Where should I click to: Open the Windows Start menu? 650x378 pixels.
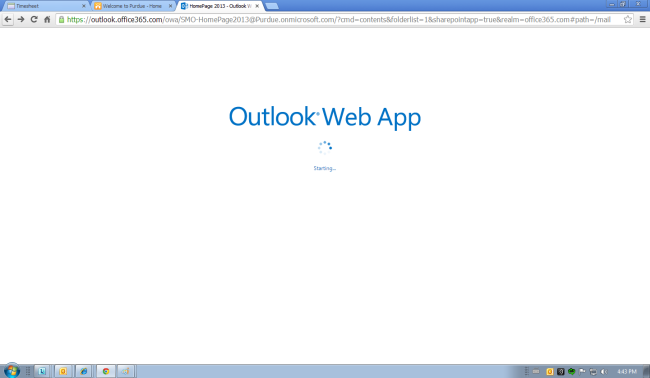[x=12, y=371]
